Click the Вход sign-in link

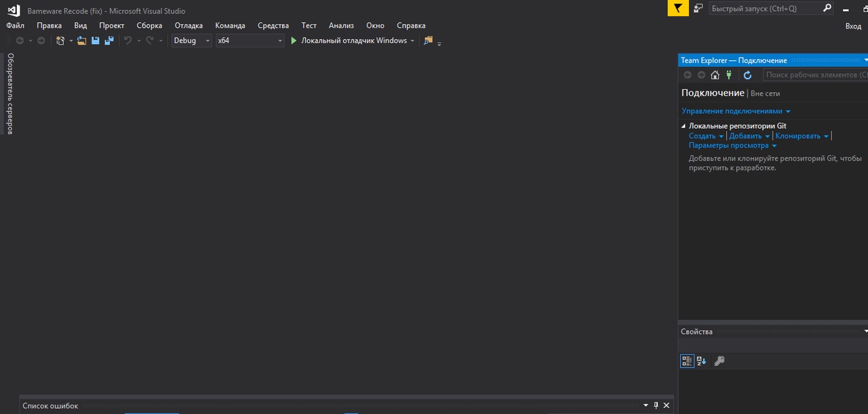point(853,26)
